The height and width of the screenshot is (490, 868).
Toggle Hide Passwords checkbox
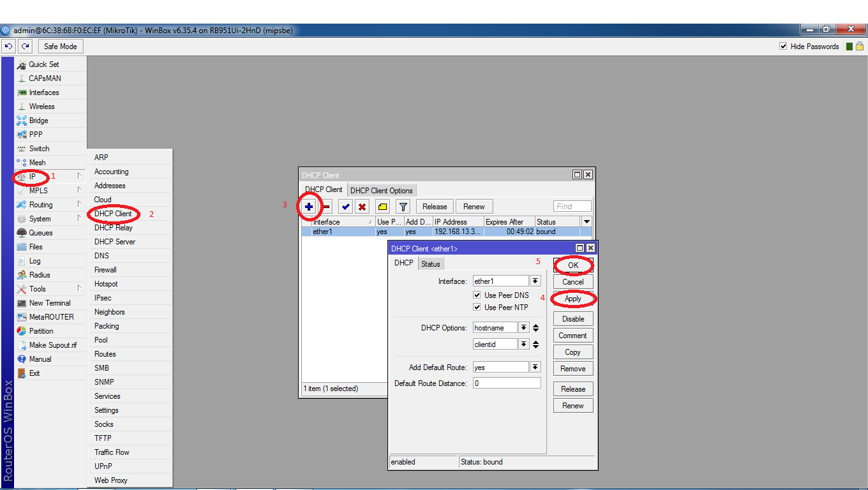(783, 47)
